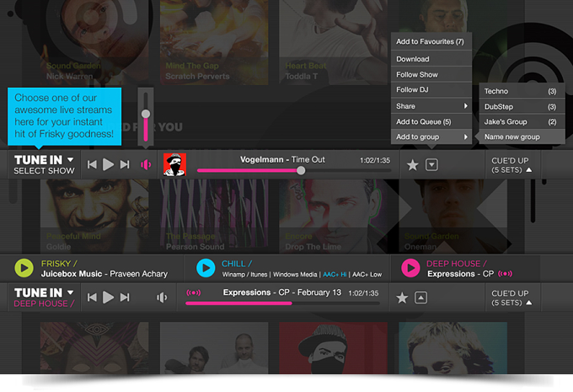573x392 pixels.
Task: Toggle grey volume icon in lower player
Action: (x=162, y=298)
